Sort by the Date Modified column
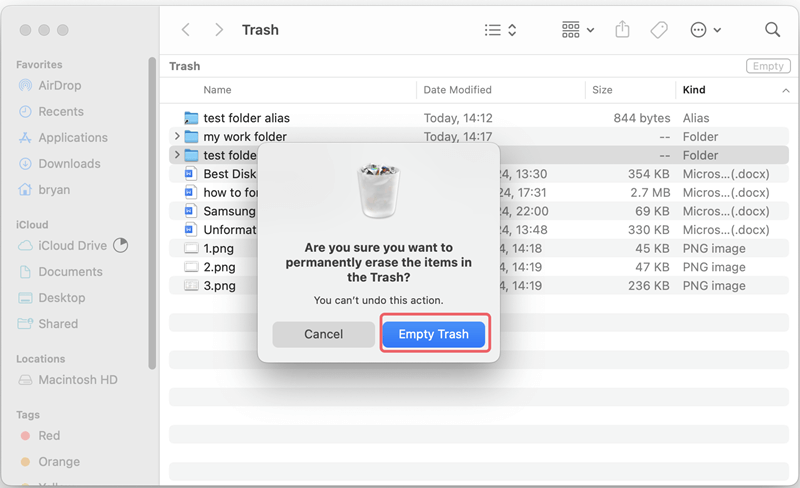 coord(458,90)
